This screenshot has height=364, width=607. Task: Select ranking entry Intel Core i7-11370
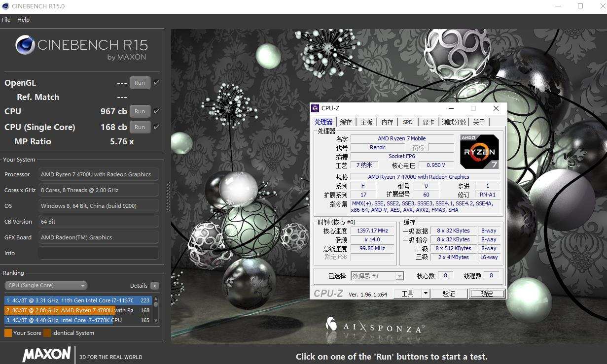(x=78, y=300)
